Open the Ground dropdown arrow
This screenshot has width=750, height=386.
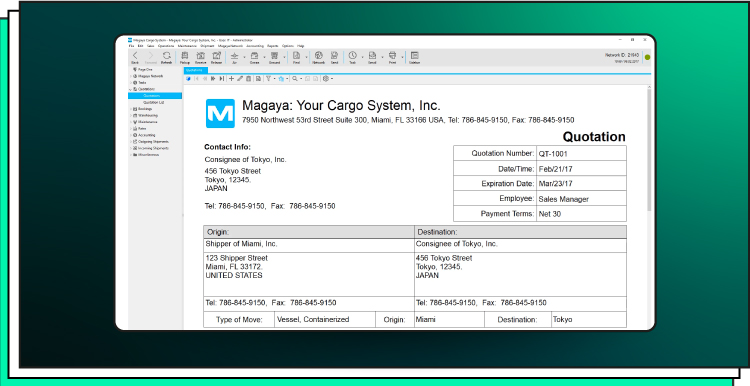(285, 57)
